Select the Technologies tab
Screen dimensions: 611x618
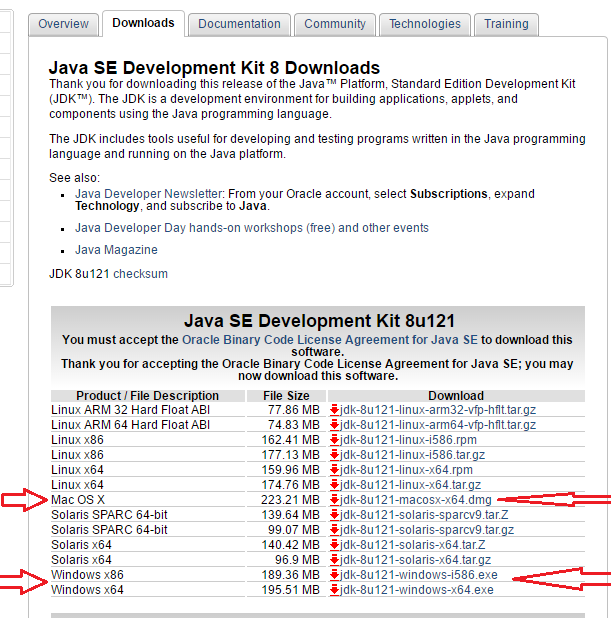tap(425, 24)
